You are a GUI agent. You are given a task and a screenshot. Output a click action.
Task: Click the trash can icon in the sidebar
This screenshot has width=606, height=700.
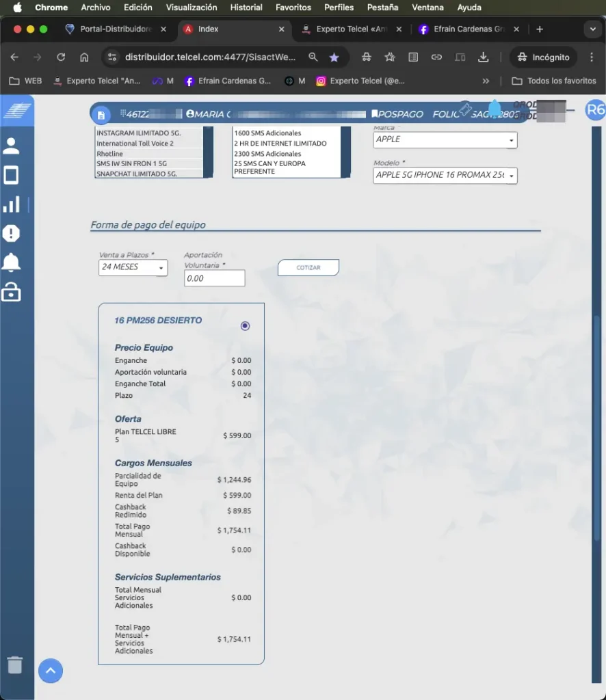pos(15,664)
